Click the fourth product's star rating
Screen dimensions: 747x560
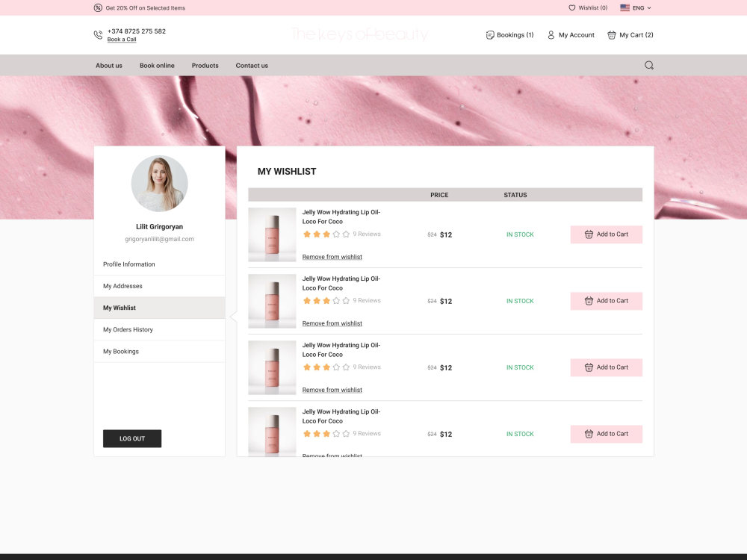tap(326, 433)
